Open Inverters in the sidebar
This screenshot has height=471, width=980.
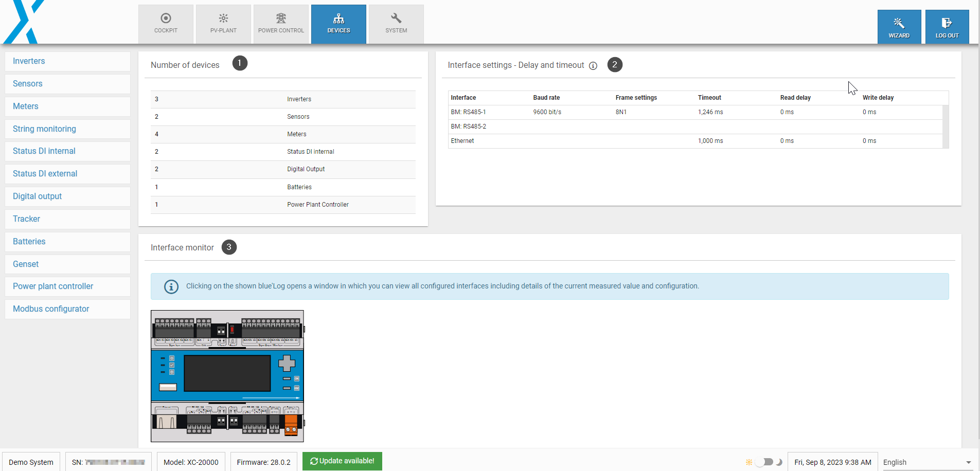click(x=29, y=61)
